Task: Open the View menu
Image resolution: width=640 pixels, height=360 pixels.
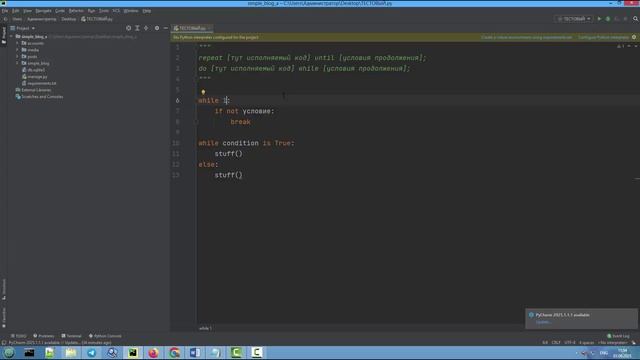Action: 27,11
